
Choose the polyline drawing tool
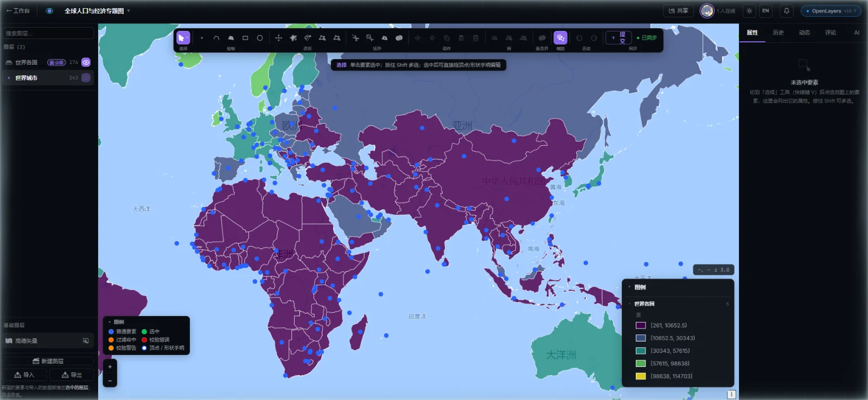click(216, 38)
